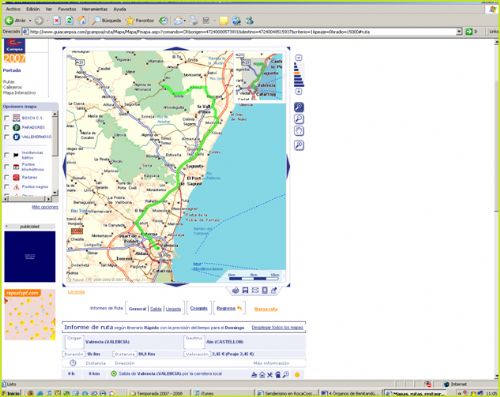Tick the Puntos negros checkbox

(x=7, y=187)
